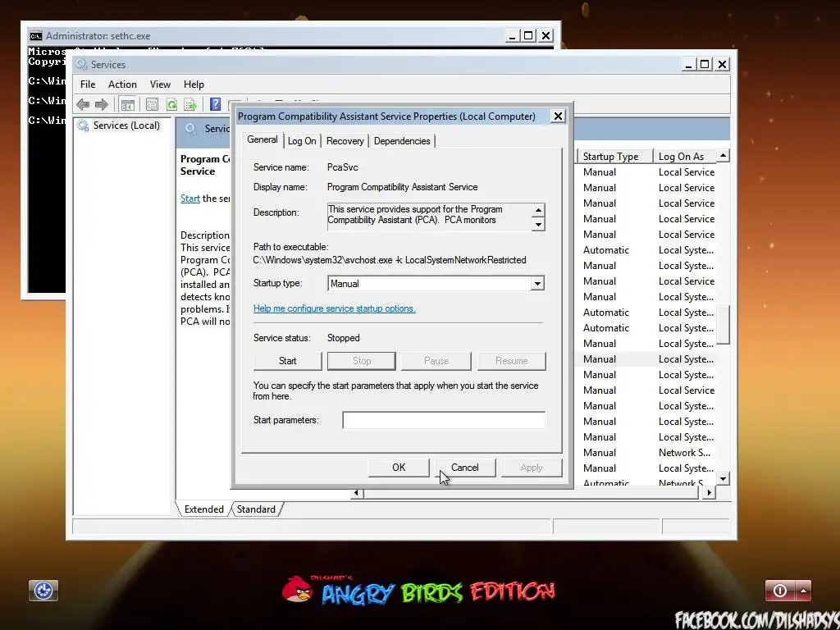Sort by Log On As column header
This screenshot has width=840, height=630.
(684, 157)
